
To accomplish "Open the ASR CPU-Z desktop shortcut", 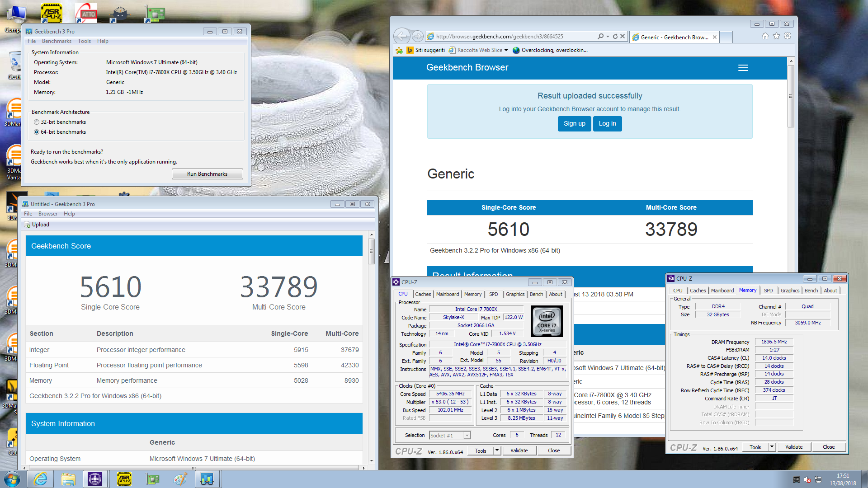I will coord(52,13).
